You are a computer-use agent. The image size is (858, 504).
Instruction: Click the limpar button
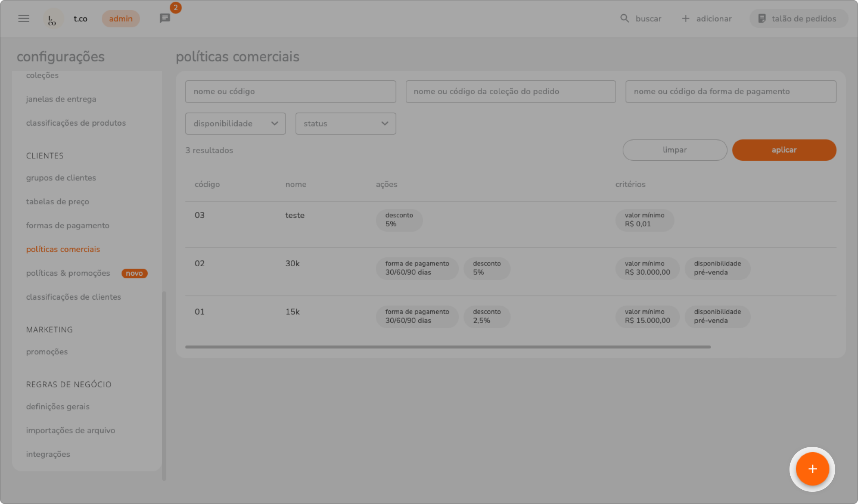tap(674, 150)
